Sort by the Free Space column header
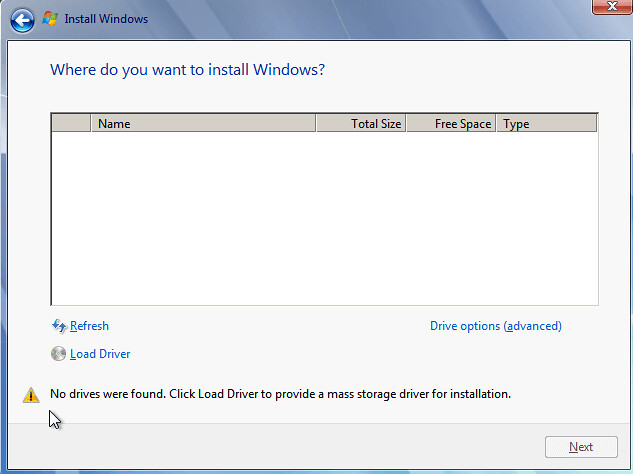 tap(451, 124)
